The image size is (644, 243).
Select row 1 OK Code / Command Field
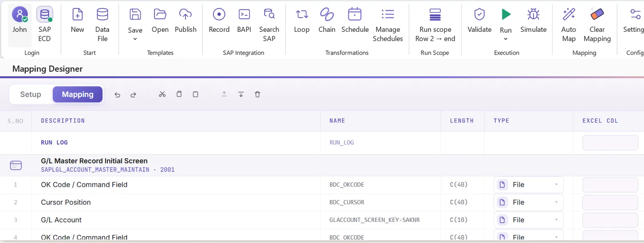(x=322, y=185)
